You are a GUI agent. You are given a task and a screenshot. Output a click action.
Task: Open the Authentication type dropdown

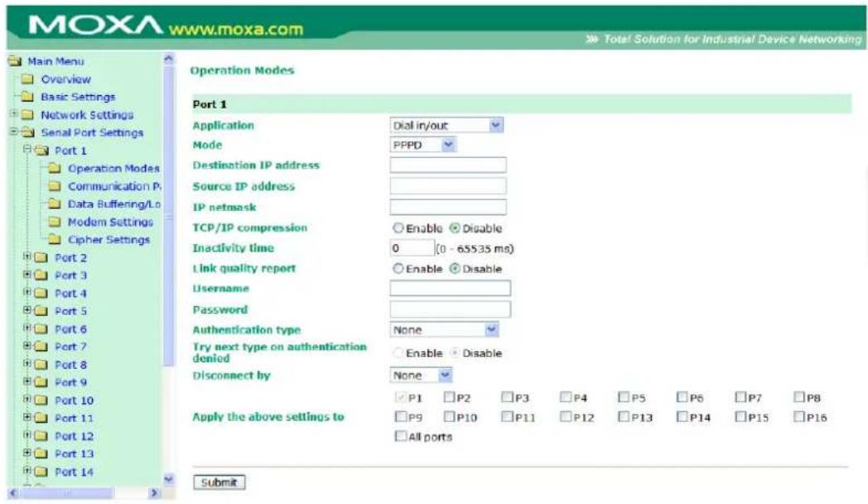coord(444,329)
